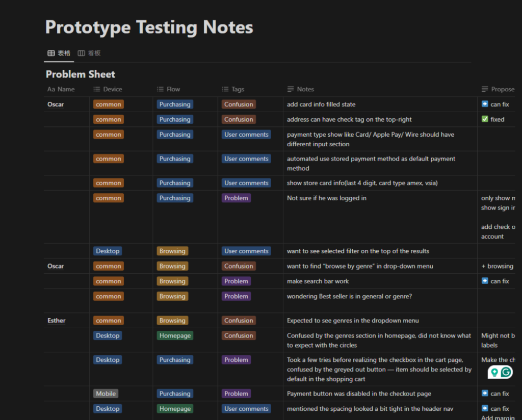Click the "Problem Sheet" database title
This screenshot has width=522, height=420.
[81, 74]
